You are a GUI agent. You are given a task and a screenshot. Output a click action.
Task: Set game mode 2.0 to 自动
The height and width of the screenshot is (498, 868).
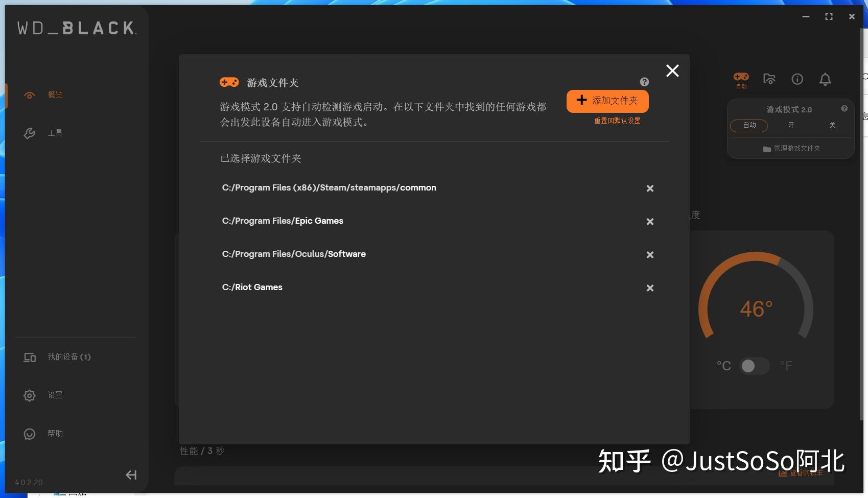[x=749, y=126]
